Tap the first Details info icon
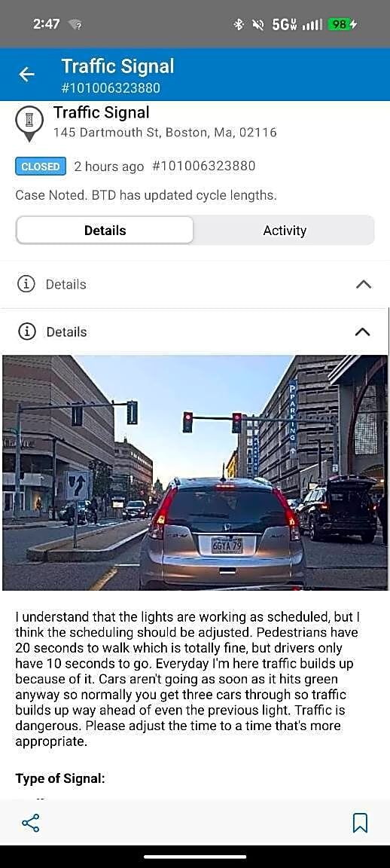This screenshot has height=868, width=390. (26, 284)
